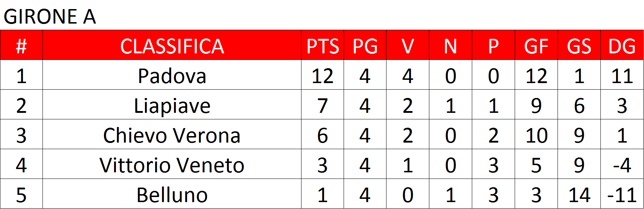Select the Vittorio Veneto row name
Image resolution: width=644 pixels, height=209 pixels.
172,165
